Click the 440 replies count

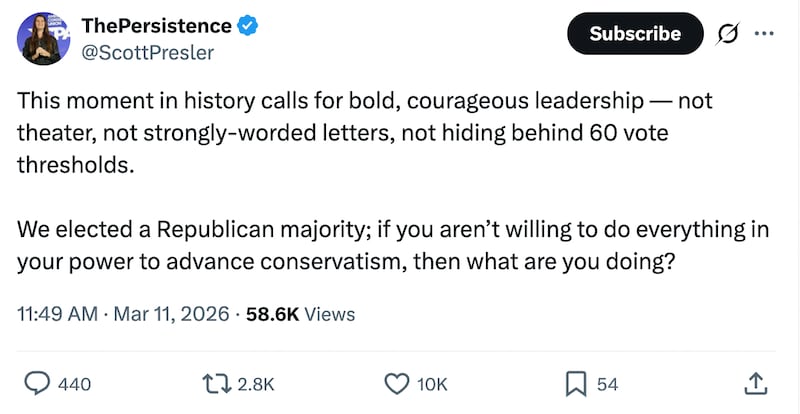76,384
